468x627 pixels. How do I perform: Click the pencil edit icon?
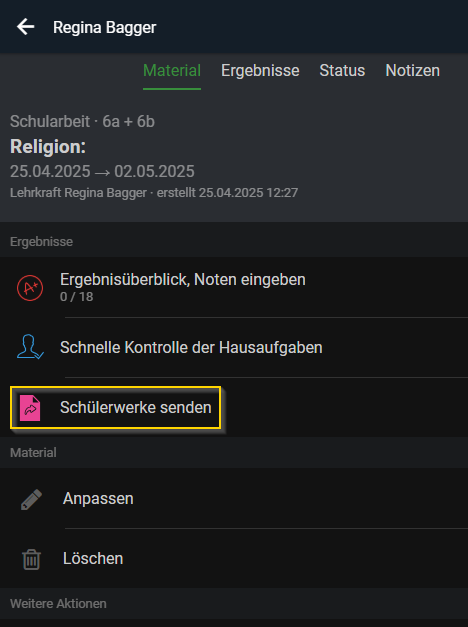point(31,499)
